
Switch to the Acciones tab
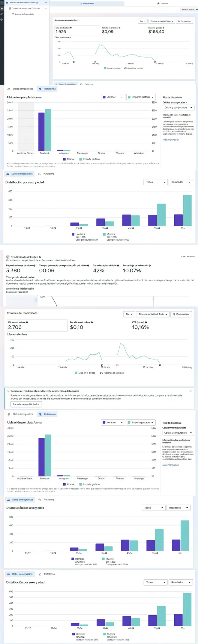(163, 4)
